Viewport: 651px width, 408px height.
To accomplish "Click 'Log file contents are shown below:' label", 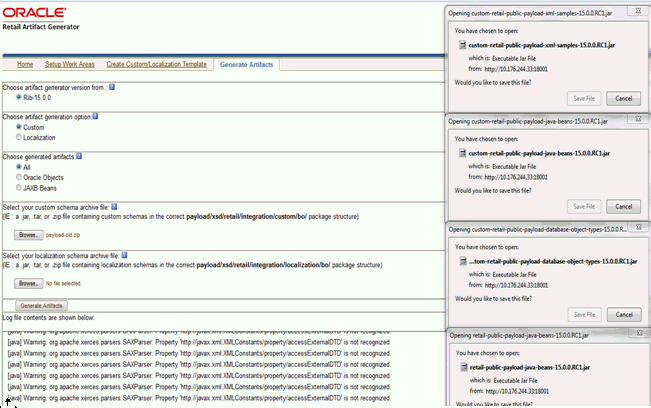I will point(49,318).
